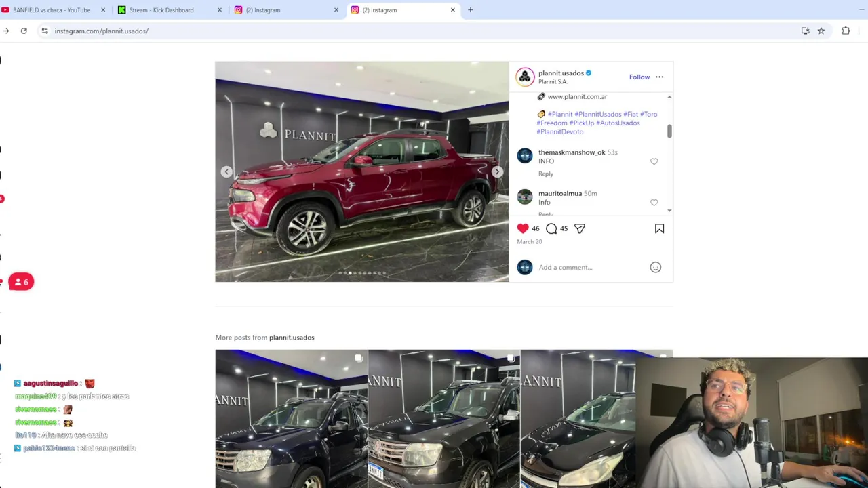868x488 pixels.
Task: Open the March 20 post date
Action: [x=530, y=241]
